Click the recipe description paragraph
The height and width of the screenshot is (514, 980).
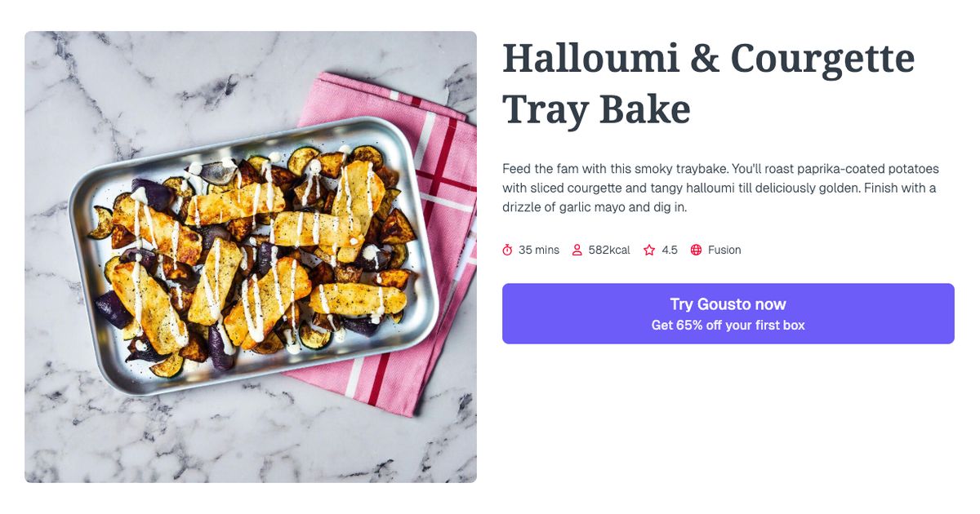(721, 187)
